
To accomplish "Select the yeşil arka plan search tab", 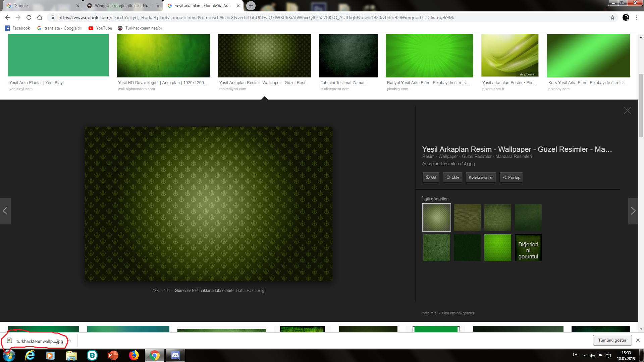I will 203,6.
